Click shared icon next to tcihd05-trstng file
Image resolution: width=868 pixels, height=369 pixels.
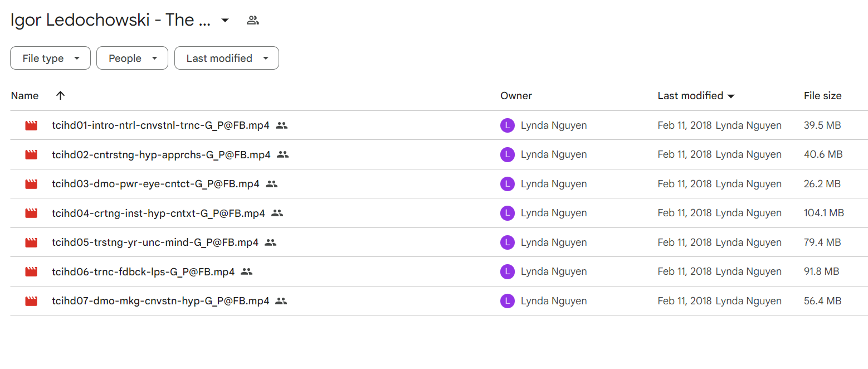point(270,242)
